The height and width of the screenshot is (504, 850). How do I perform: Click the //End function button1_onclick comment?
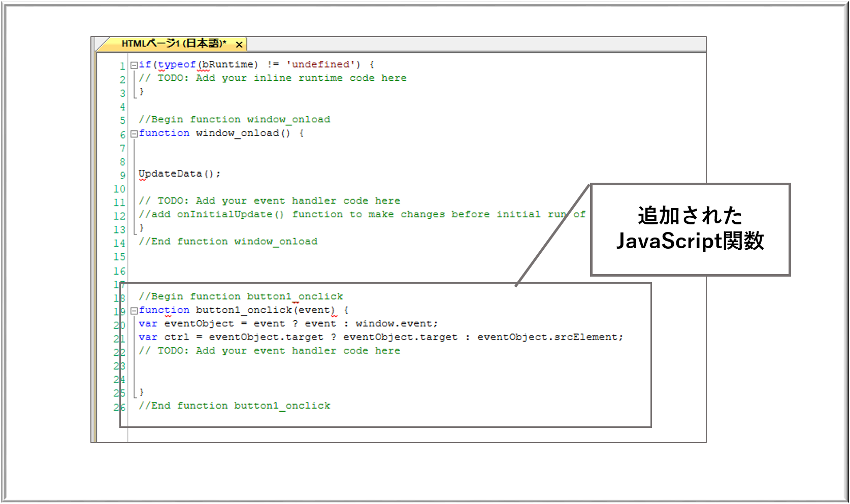234,406
